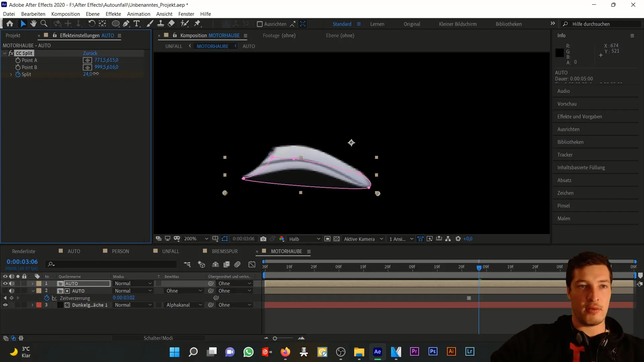The width and height of the screenshot is (644, 362).
Task: Open the Effekte und Vorgaben panel
Action: coord(579,117)
